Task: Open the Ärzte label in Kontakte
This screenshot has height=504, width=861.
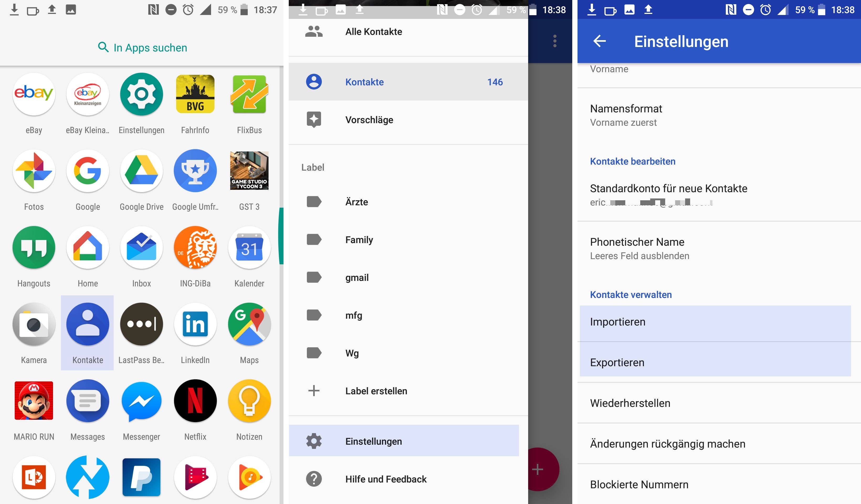Action: coord(357,202)
